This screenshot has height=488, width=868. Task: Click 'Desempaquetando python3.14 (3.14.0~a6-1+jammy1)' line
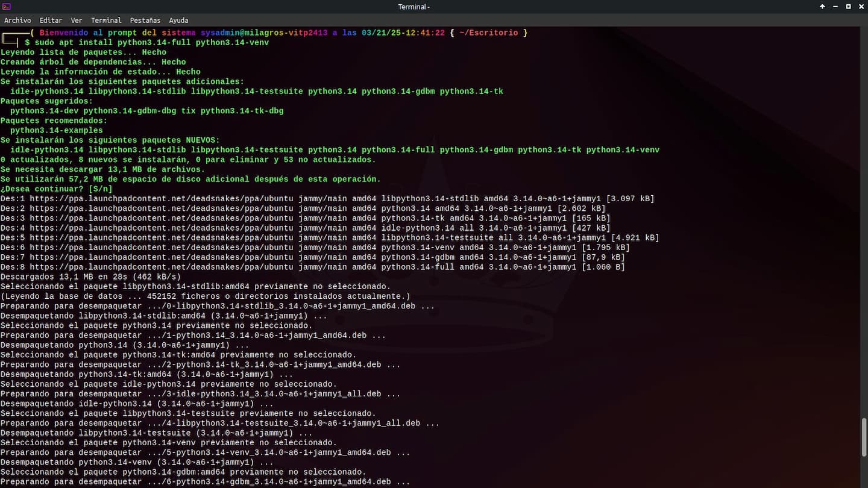point(125,345)
